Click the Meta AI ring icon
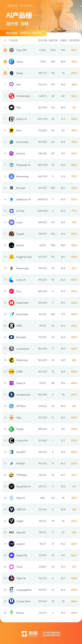82x644 pixels. click(x=11, y=498)
